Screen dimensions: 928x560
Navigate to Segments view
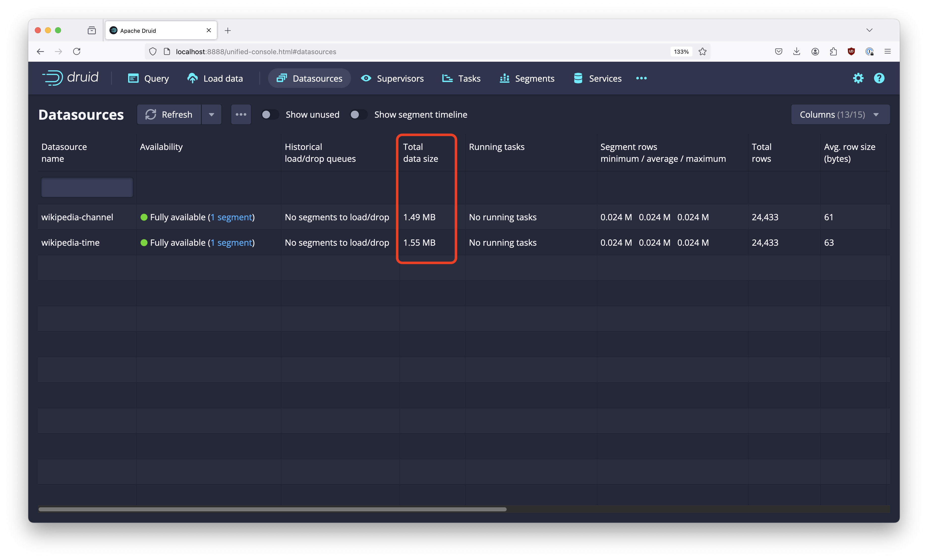pyautogui.click(x=534, y=78)
